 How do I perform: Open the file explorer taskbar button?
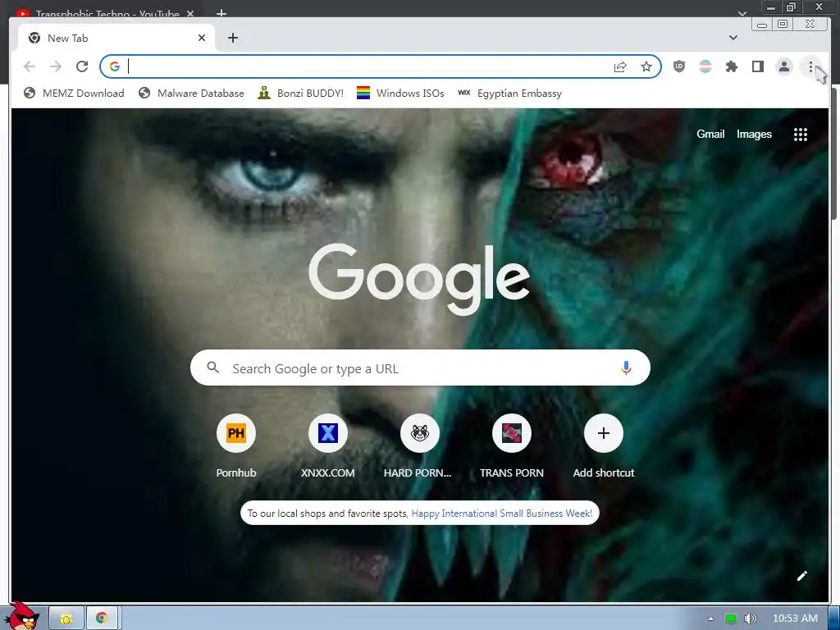click(x=66, y=619)
